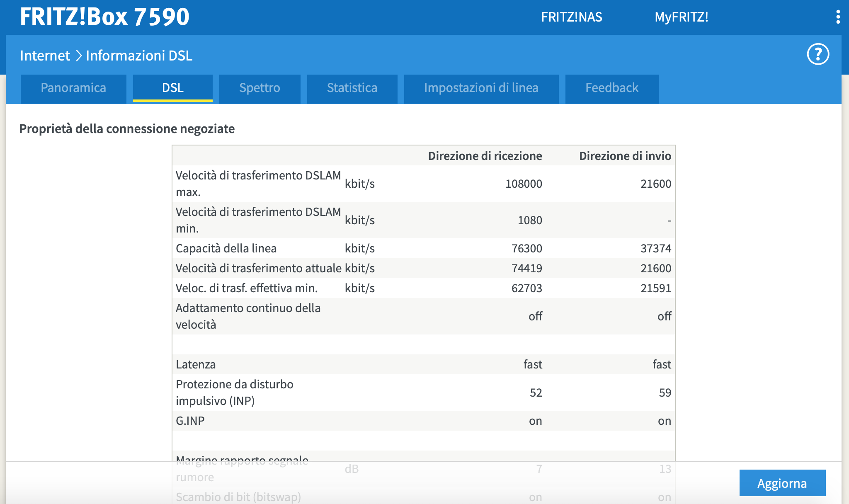Screen dimensions: 849x504
Task: Open the MyFRITZ! link
Action: [x=681, y=17]
